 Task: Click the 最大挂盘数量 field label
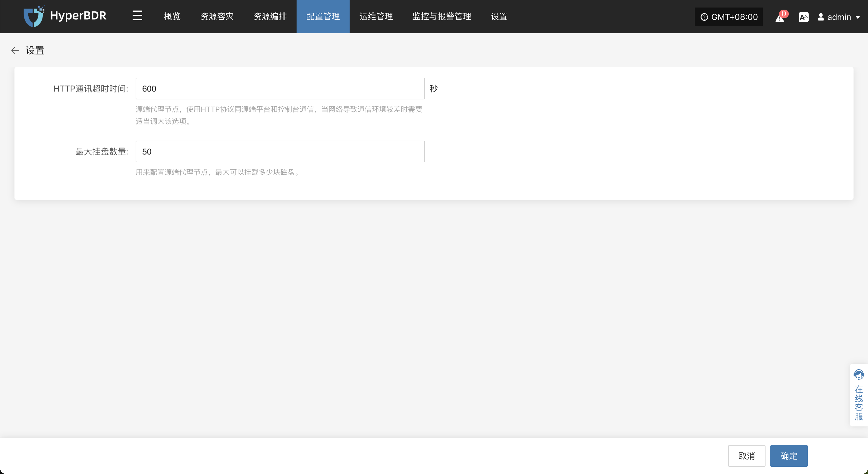(102, 151)
